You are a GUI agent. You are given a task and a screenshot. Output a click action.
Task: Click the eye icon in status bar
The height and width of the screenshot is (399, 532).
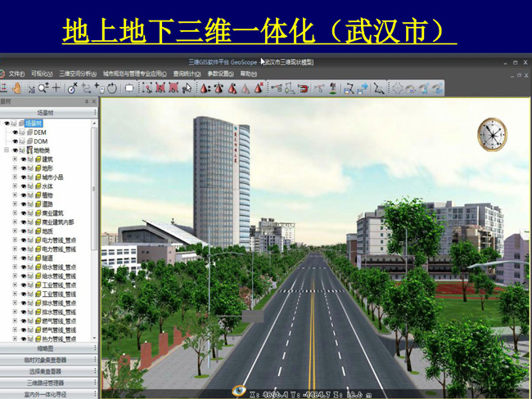coord(239,391)
